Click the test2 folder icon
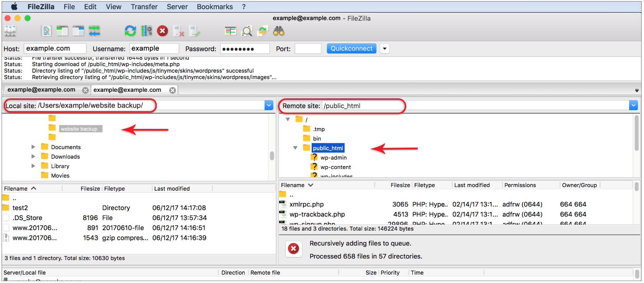The image size is (644, 283). click(x=6, y=208)
